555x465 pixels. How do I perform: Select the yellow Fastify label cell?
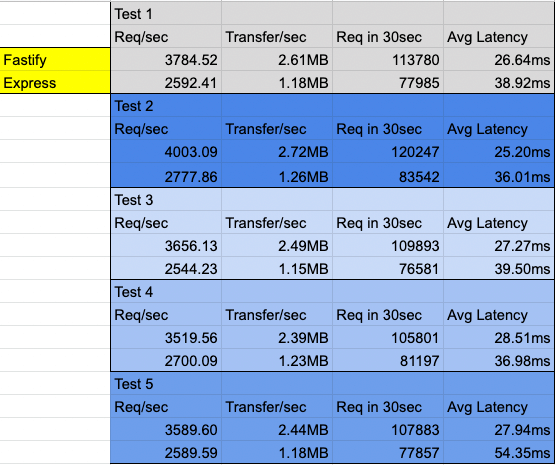(x=55, y=59)
